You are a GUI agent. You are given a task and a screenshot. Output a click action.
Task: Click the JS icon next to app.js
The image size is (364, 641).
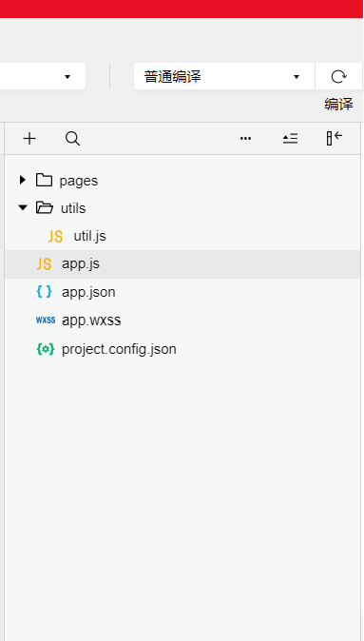(44, 264)
